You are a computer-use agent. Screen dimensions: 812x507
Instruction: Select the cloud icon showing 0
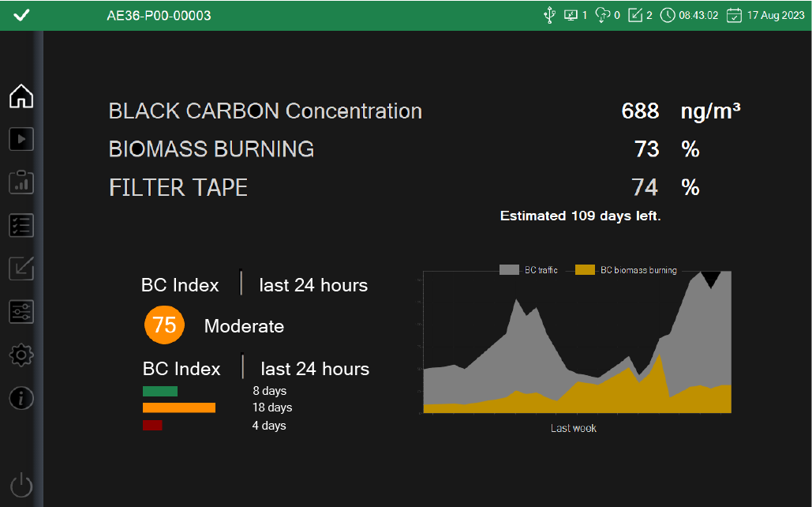tap(604, 15)
